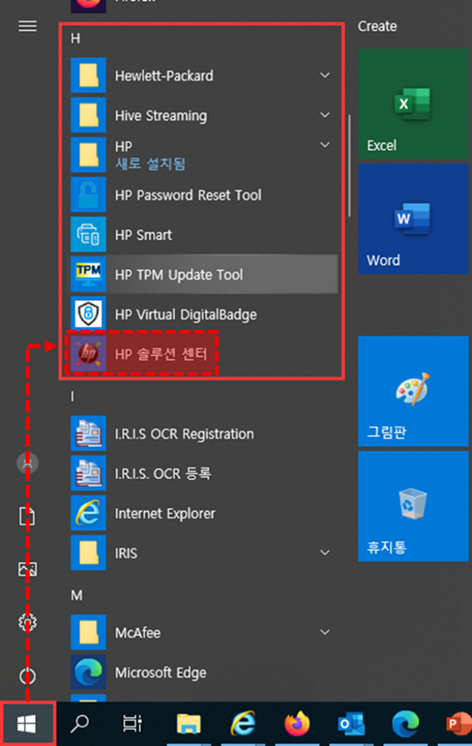Image resolution: width=472 pixels, height=746 pixels.
Task: Open Microsoft Edge on the taskbar
Action: point(405,724)
